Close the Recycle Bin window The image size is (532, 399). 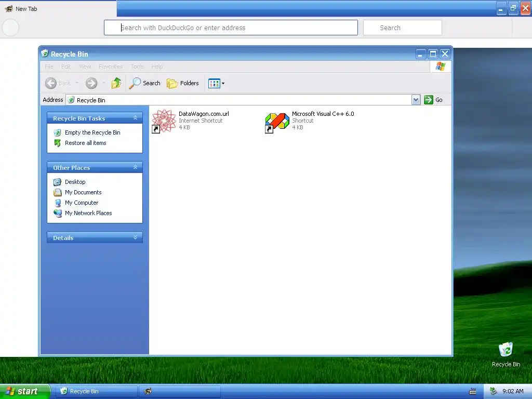click(445, 54)
